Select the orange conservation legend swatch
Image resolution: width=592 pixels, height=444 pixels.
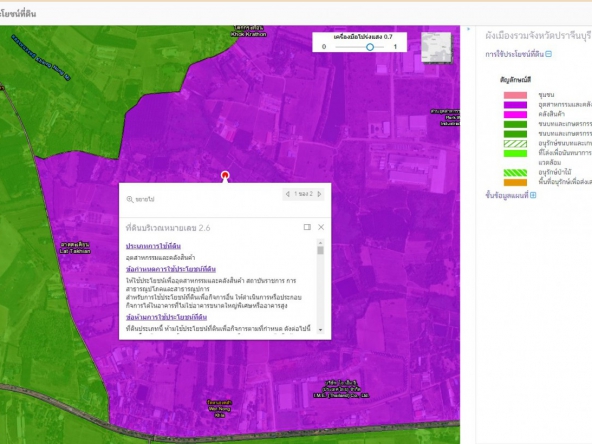515,182
